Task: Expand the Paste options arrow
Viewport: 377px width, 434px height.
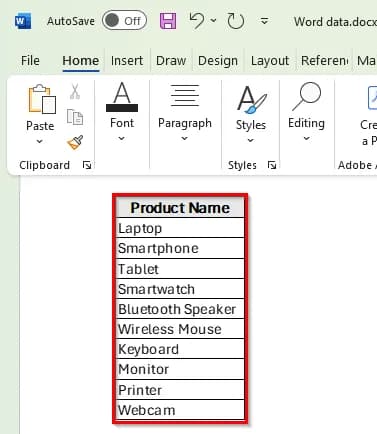Action: pyautogui.click(x=40, y=141)
